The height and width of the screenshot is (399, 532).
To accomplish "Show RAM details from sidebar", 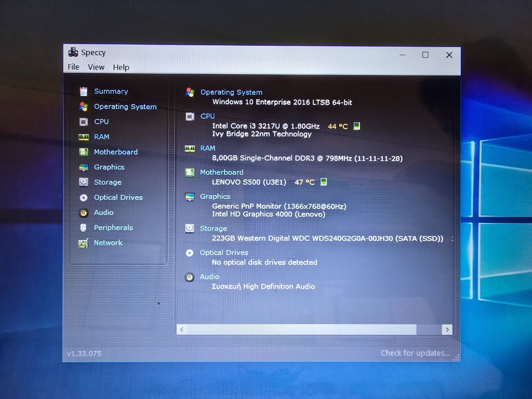I will 102,137.
